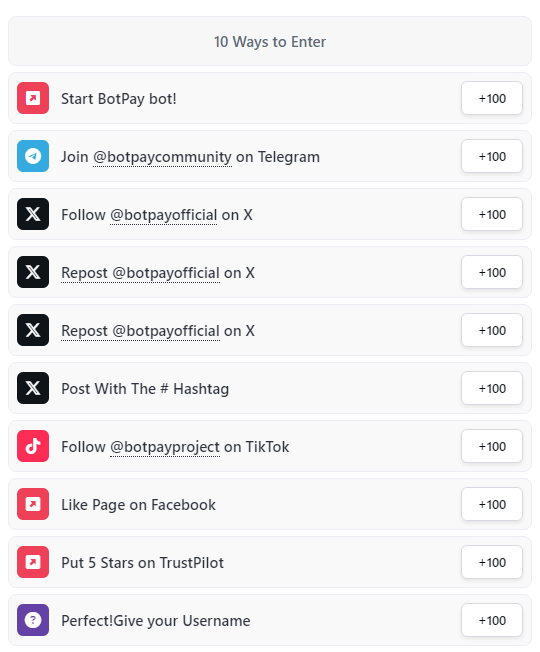Expand the Like Page on Facebook entry
The width and height of the screenshot is (540, 652).
click(x=270, y=504)
